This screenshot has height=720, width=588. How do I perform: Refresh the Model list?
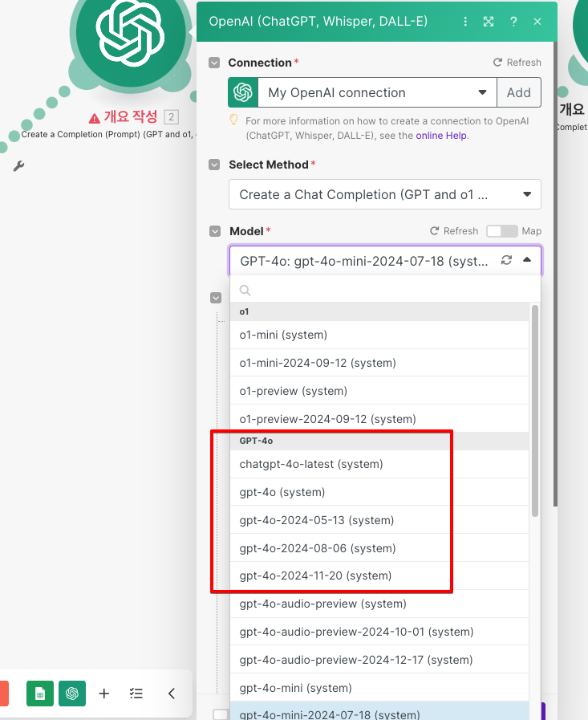pos(453,231)
